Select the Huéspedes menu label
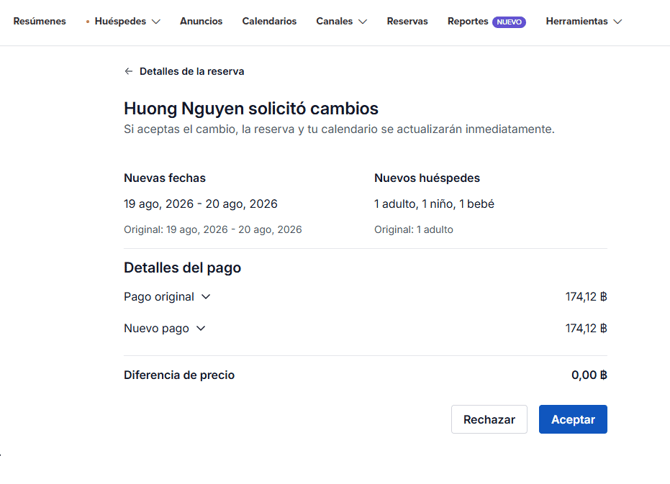Screen dimensions: 670x484 (120, 21)
